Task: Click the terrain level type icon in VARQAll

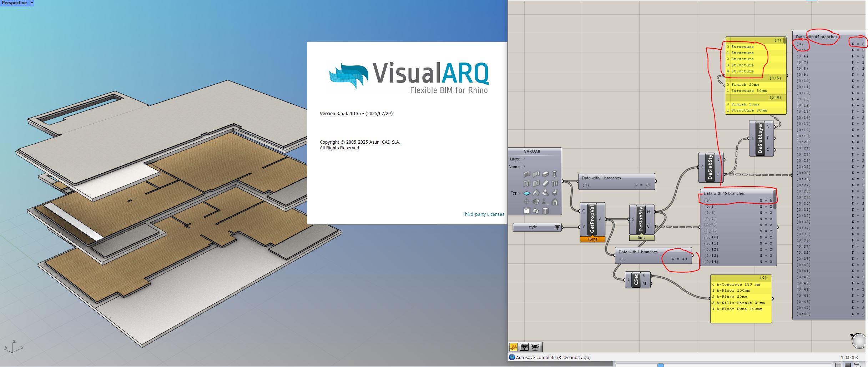Action: pos(545,202)
